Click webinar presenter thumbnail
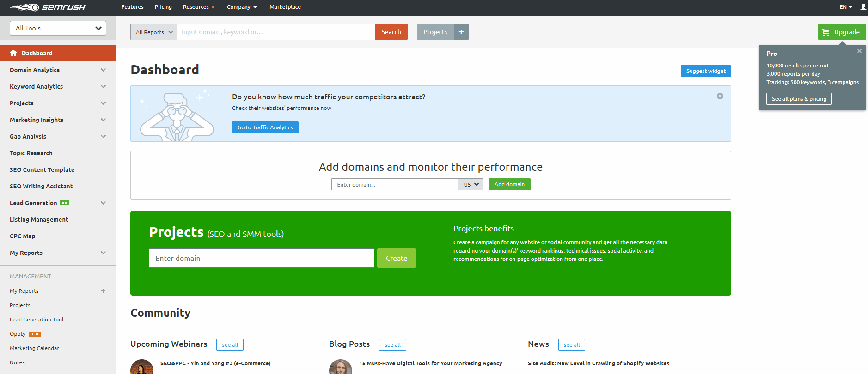The width and height of the screenshot is (868, 374). (x=142, y=367)
